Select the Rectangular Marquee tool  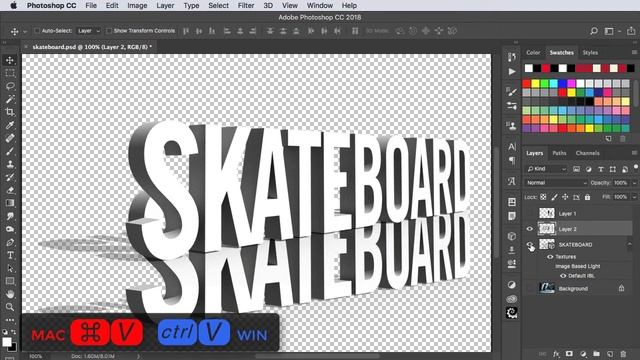click(x=10, y=73)
